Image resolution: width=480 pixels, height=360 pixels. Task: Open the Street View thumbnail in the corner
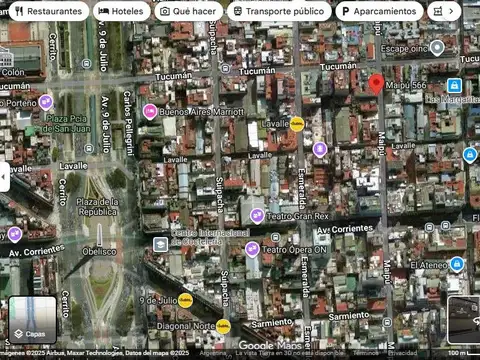point(464,320)
